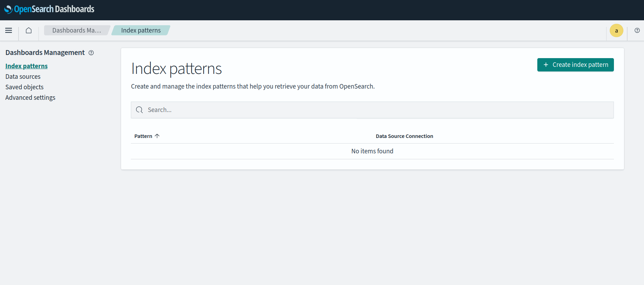Select the Index patterns breadcrumb
The image size is (644, 285).
point(141,30)
